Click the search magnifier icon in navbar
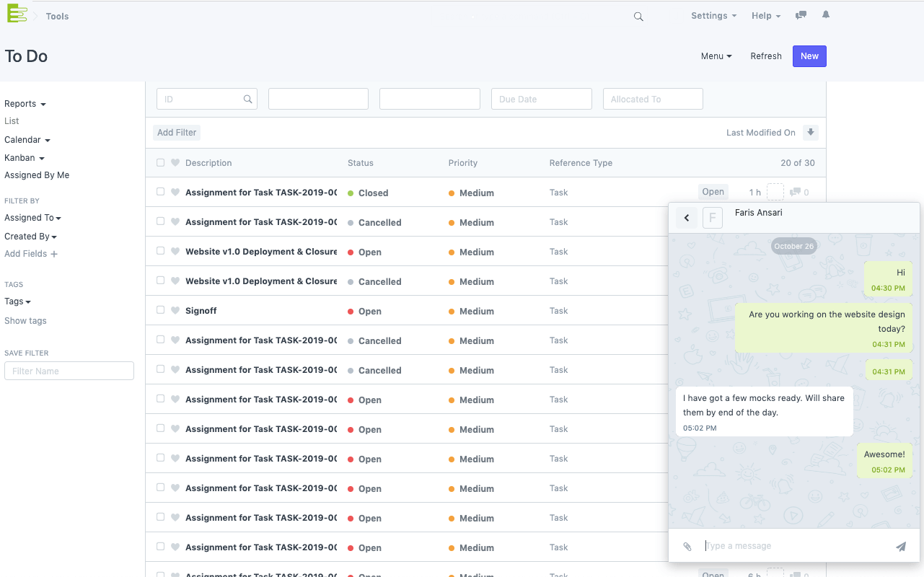The height and width of the screenshot is (577, 924). 638,17
